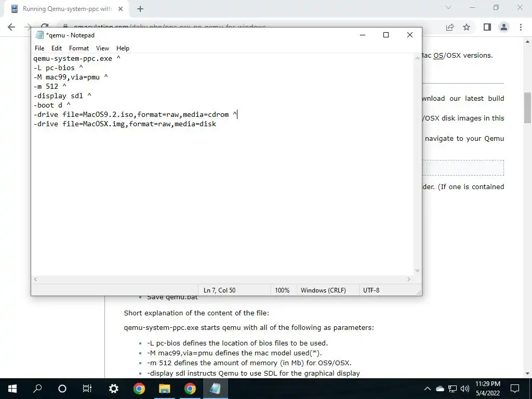This screenshot has width=532, height=399.
Task: Click browser page scroll down arrow
Action: (528, 374)
